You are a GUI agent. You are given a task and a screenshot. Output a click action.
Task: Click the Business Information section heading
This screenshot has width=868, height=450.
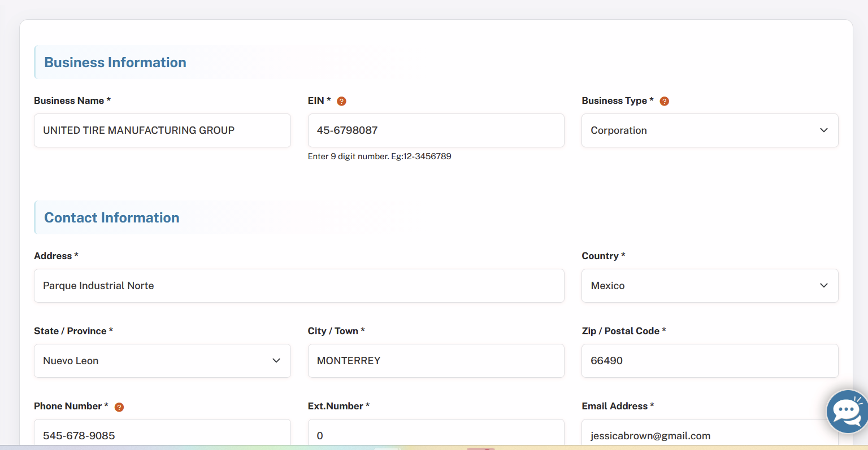(115, 63)
